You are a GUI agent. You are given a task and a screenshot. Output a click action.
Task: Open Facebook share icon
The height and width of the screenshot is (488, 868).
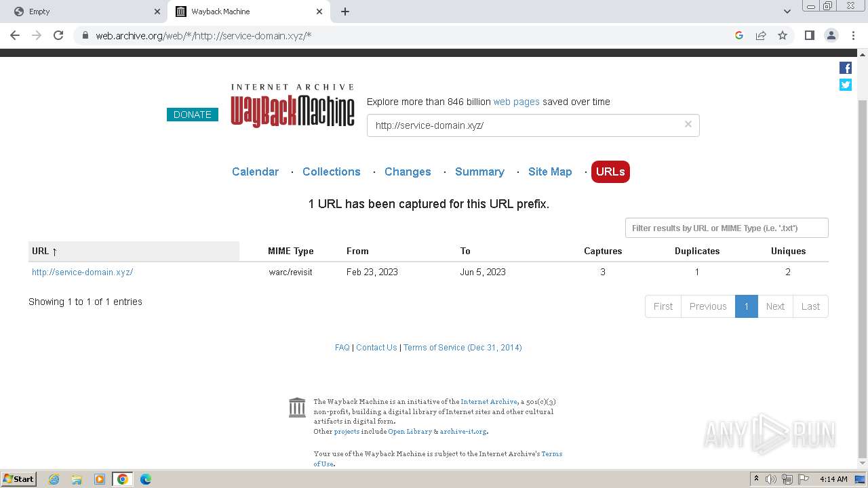tap(845, 68)
